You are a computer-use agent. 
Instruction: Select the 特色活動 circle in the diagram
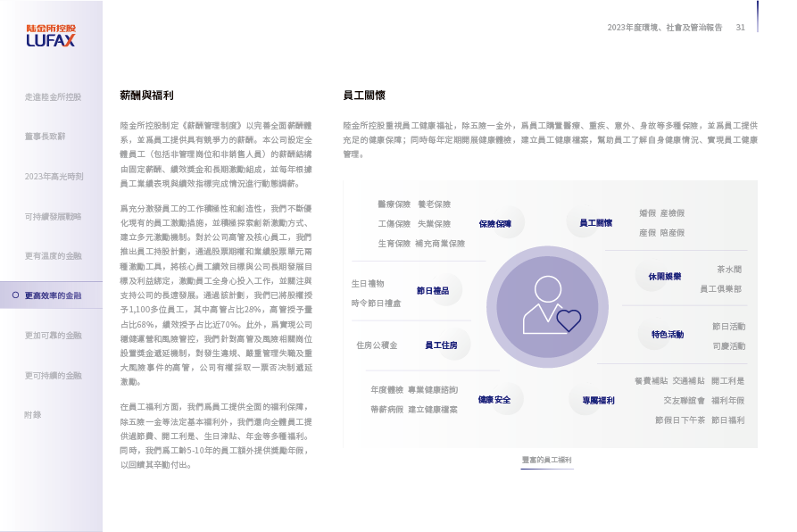pyautogui.click(x=667, y=334)
